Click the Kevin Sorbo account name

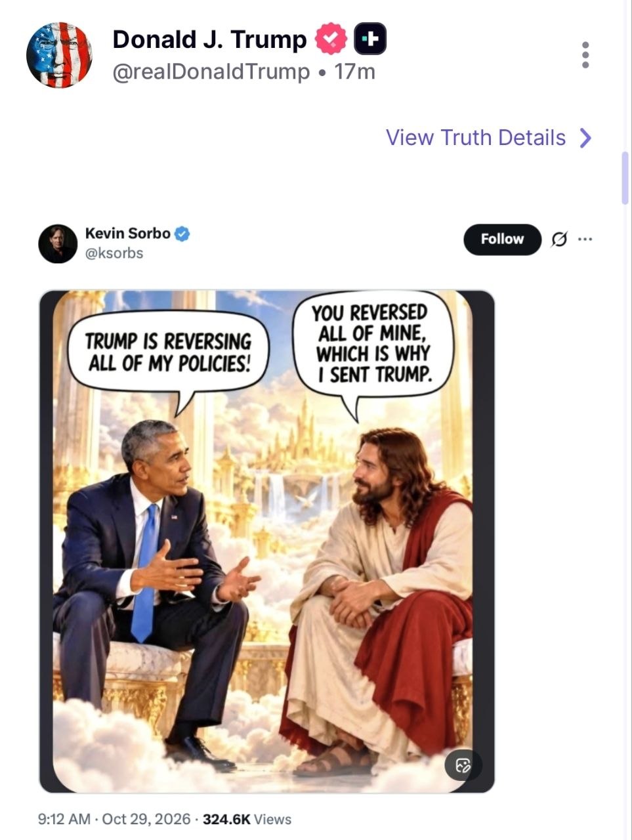pyautogui.click(x=127, y=233)
